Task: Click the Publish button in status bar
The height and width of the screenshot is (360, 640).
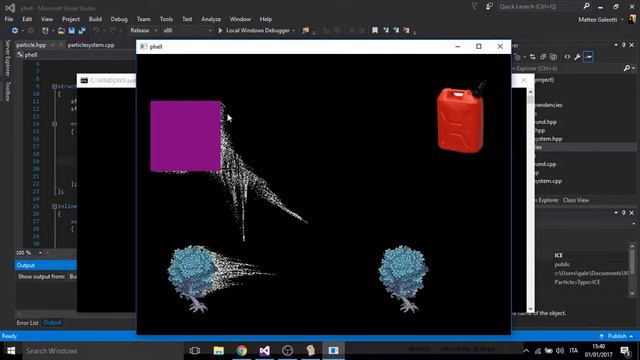Action: pyautogui.click(x=617, y=336)
